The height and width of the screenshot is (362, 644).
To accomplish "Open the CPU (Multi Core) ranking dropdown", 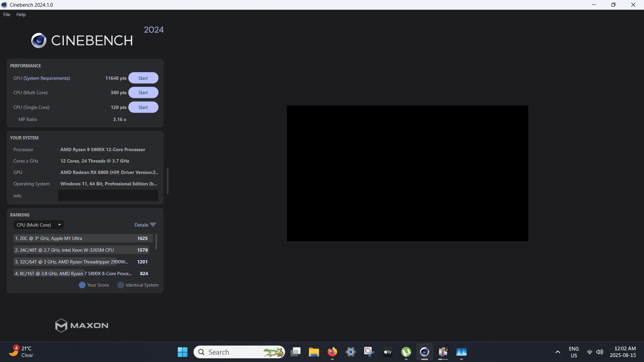I will click(x=39, y=225).
